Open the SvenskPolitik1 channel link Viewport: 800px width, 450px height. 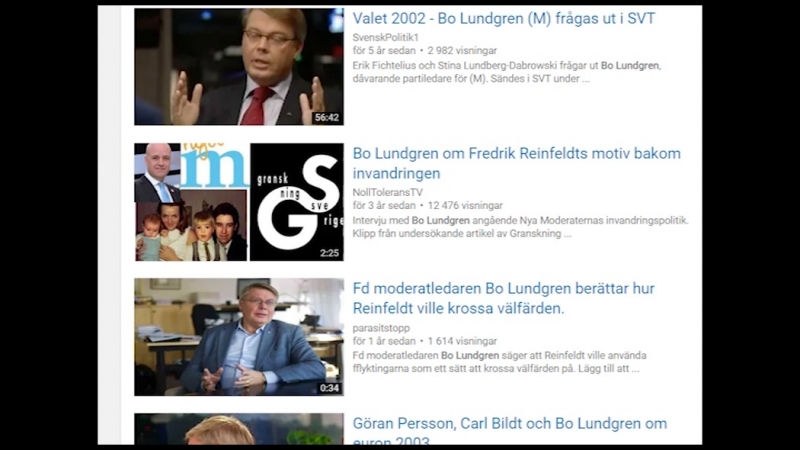coord(385,37)
